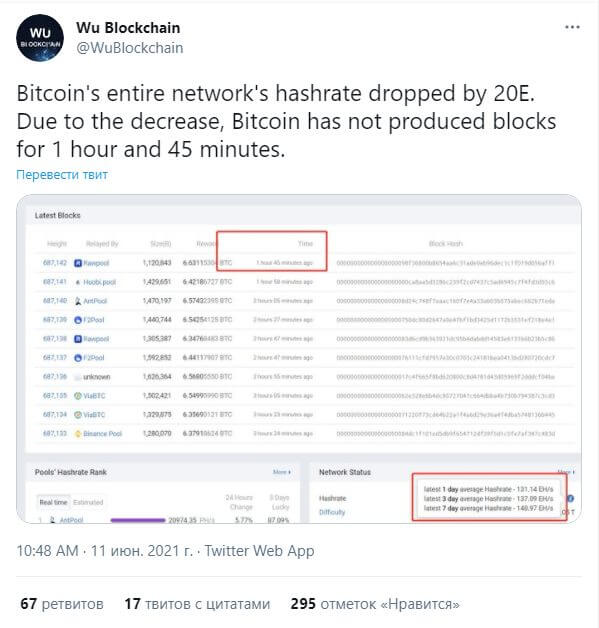The width and height of the screenshot is (599, 628).
Task: Open the @WuBlockchain handle link
Action: click(x=130, y=48)
